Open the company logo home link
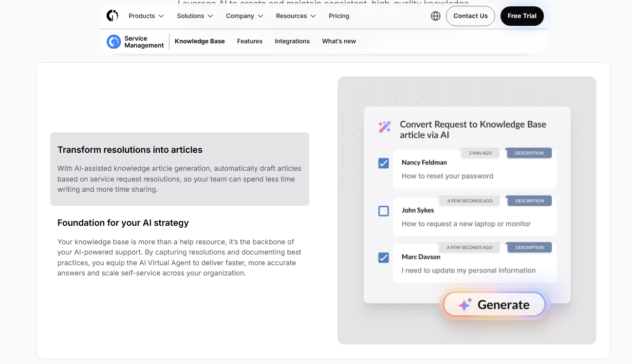This screenshot has width=632, height=364. tap(112, 16)
